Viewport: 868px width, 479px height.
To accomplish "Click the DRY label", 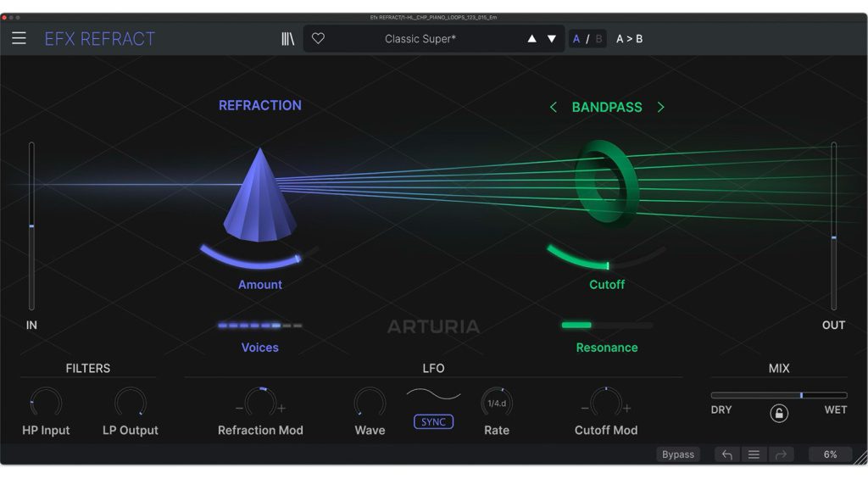I will (x=721, y=410).
